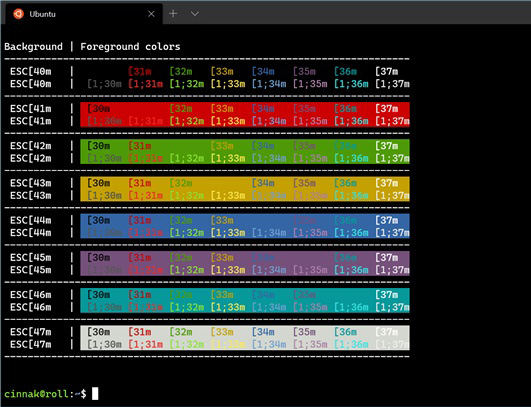The image size is (531, 407).
Task: Close the Ubuntu tab
Action: pyautogui.click(x=151, y=14)
